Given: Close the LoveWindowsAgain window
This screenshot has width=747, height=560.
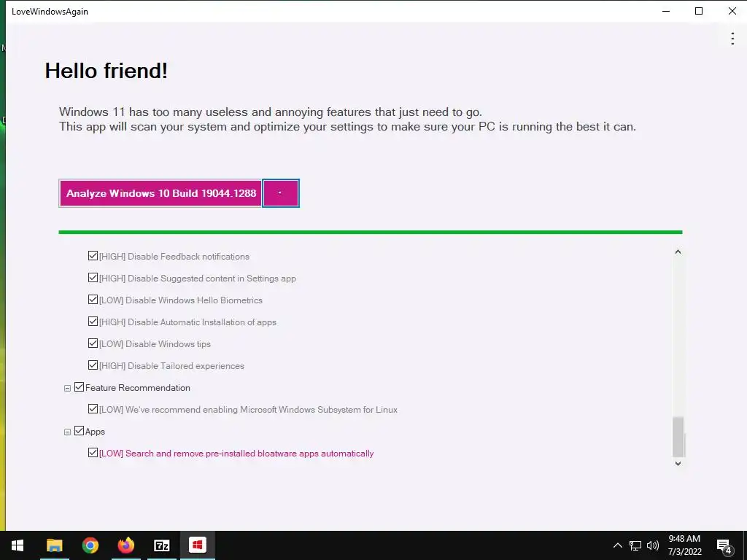Looking at the screenshot, I should point(732,11).
